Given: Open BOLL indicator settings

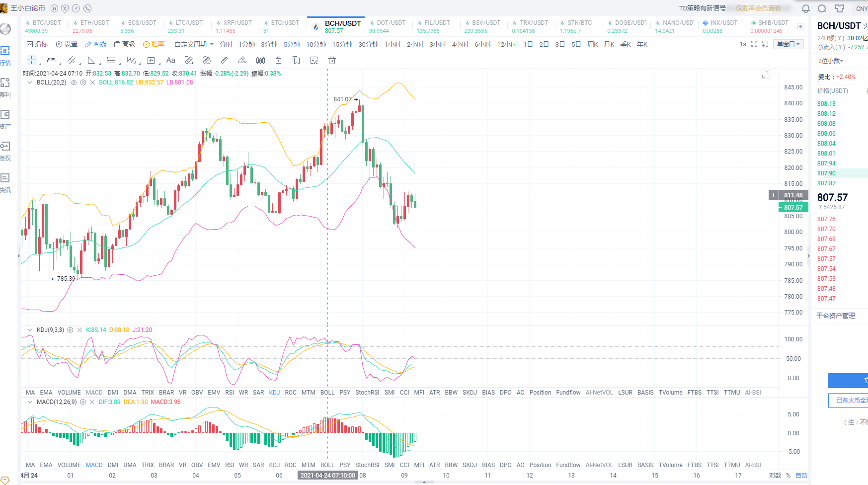Looking at the screenshot, I should pyautogui.click(x=83, y=82).
